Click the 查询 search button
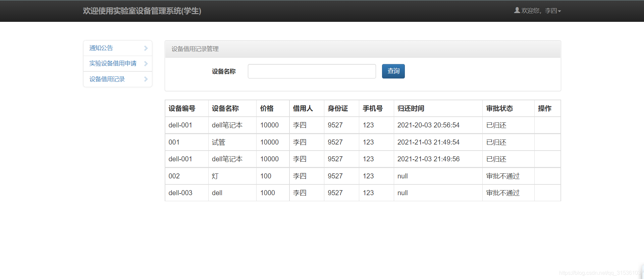 (393, 71)
